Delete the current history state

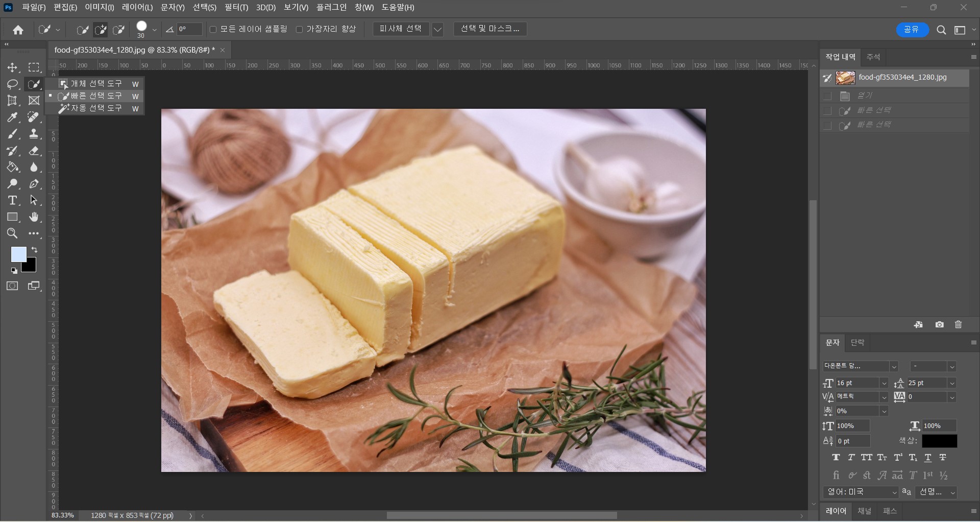(x=958, y=325)
